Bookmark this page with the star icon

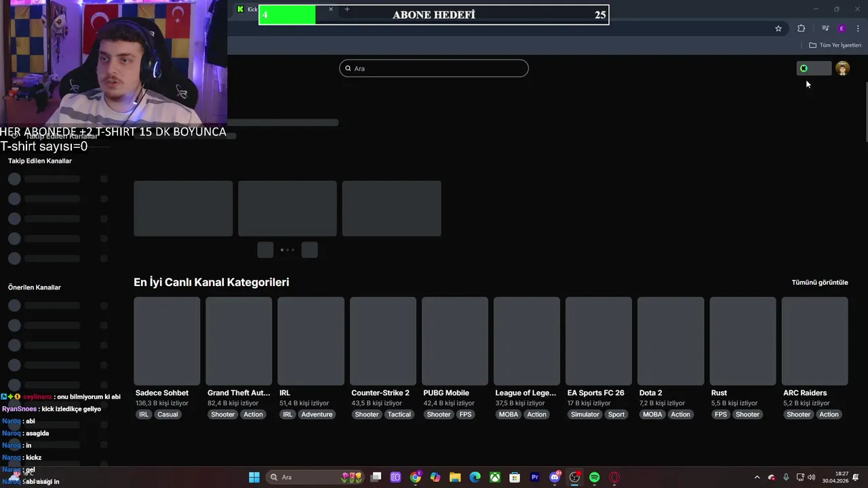click(x=778, y=28)
